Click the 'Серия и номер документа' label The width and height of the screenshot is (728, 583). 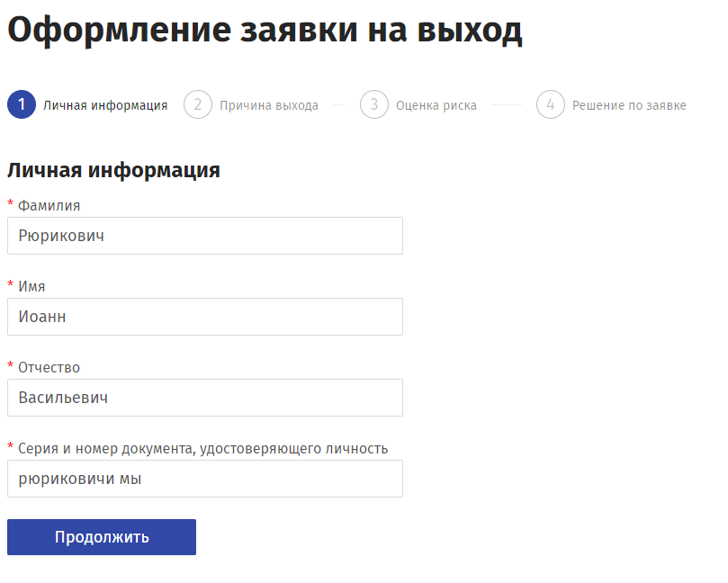[202, 448]
